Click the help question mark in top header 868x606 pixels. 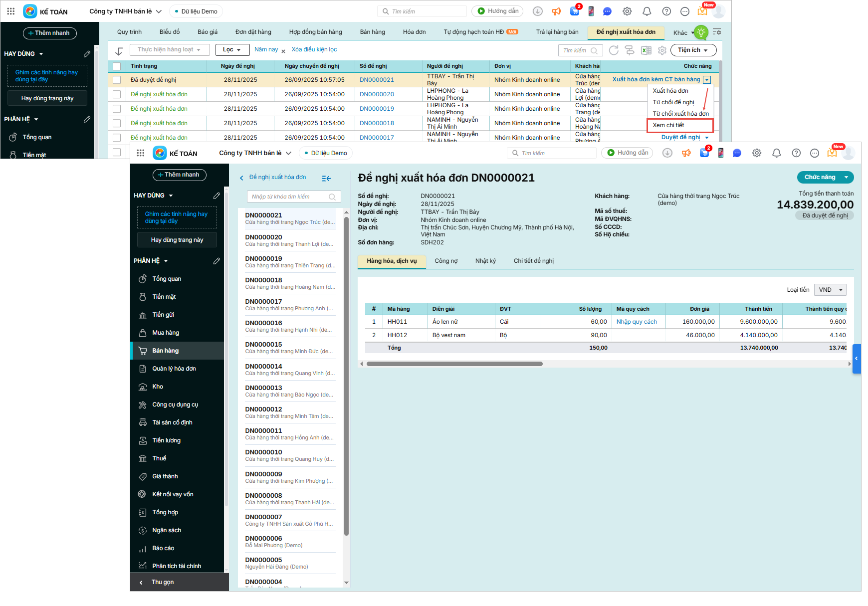pos(666,11)
